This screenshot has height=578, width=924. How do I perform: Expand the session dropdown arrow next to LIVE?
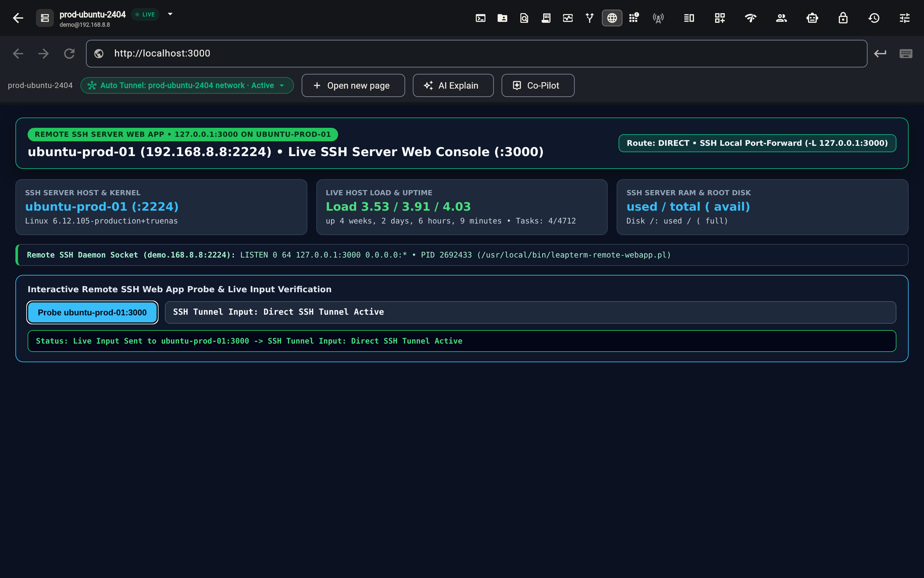point(170,14)
